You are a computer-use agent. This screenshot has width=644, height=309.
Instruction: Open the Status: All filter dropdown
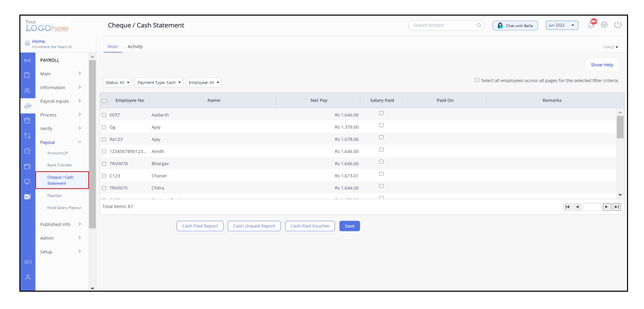coord(117,82)
